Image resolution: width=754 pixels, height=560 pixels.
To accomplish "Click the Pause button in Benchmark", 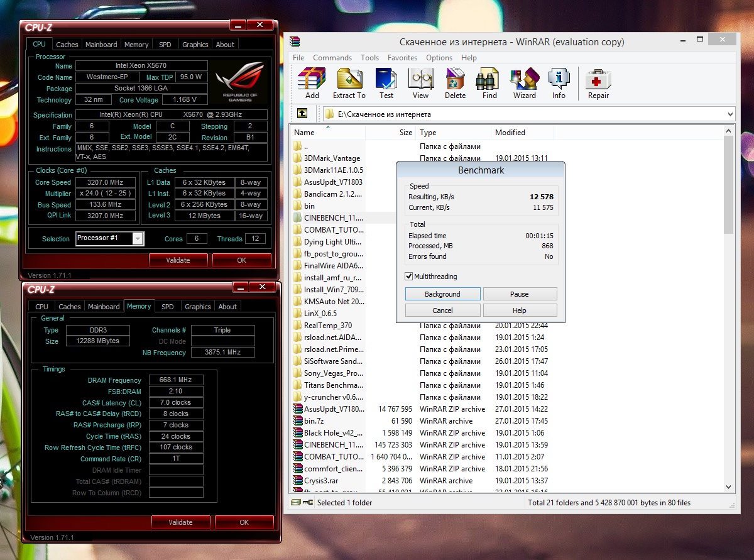I will 520,294.
